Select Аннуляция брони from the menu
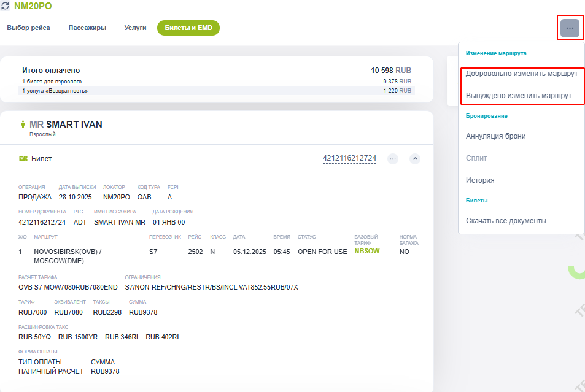This screenshot has width=585, height=392. click(495, 136)
